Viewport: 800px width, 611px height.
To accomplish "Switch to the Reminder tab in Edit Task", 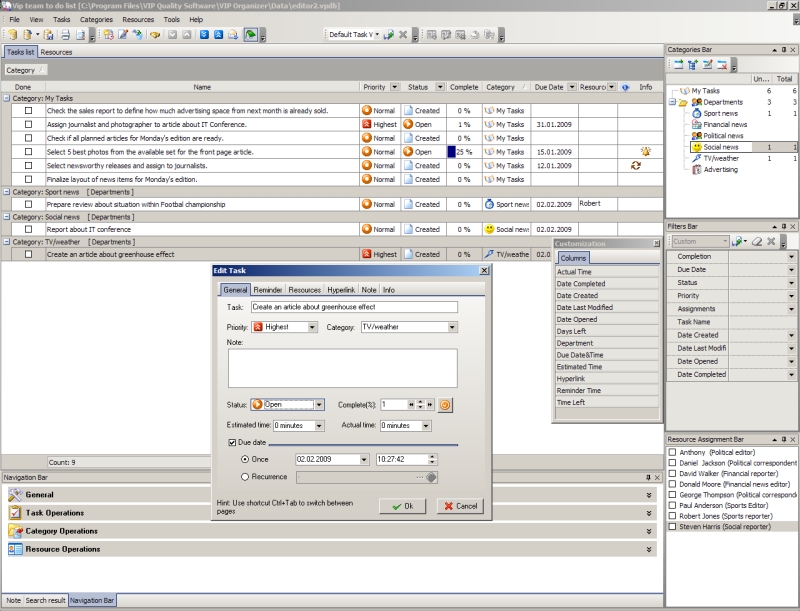I will 267,289.
